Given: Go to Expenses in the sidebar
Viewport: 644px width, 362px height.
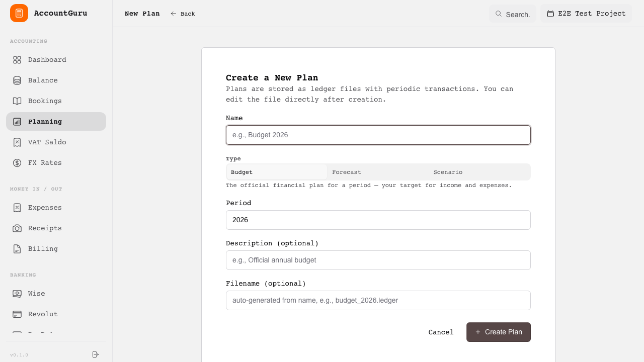Looking at the screenshot, I should (45, 208).
